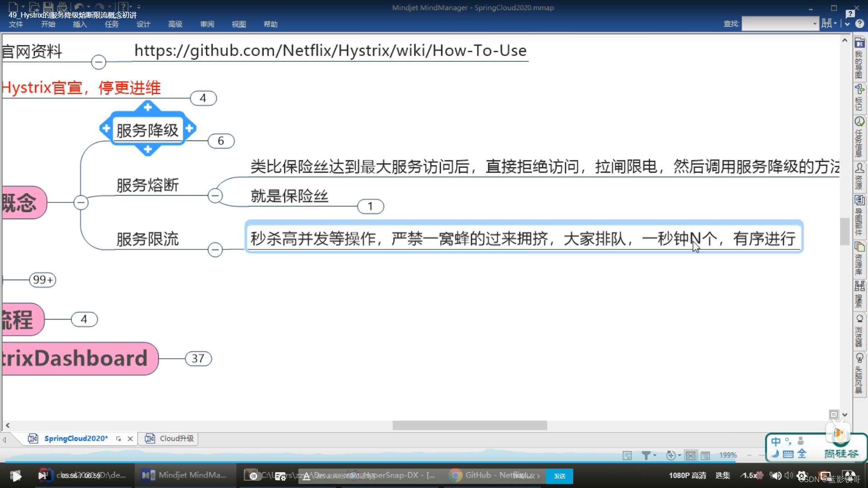868x488 pixels.
Task: Switch to the Cloud升级 document tab
Action: pyautogui.click(x=176, y=438)
